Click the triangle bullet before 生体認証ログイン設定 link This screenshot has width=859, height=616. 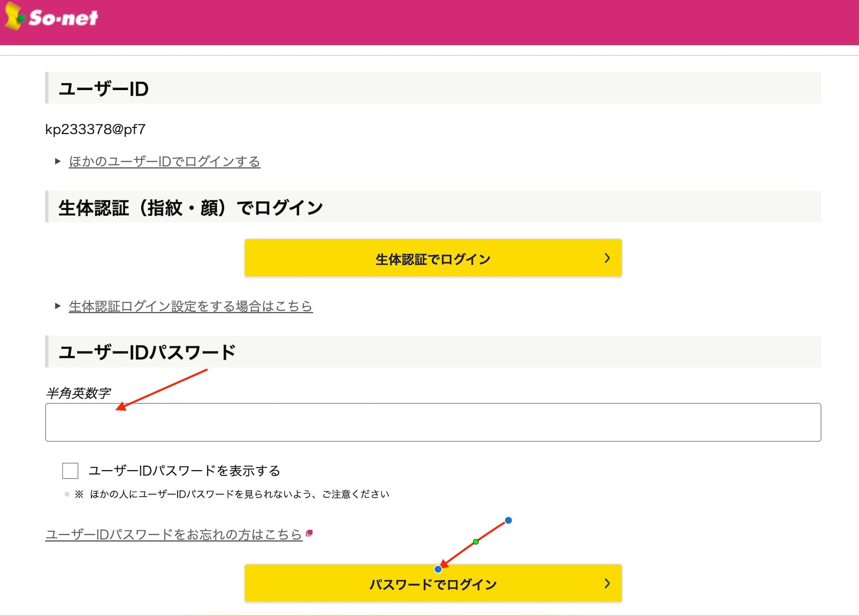[57, 306]
